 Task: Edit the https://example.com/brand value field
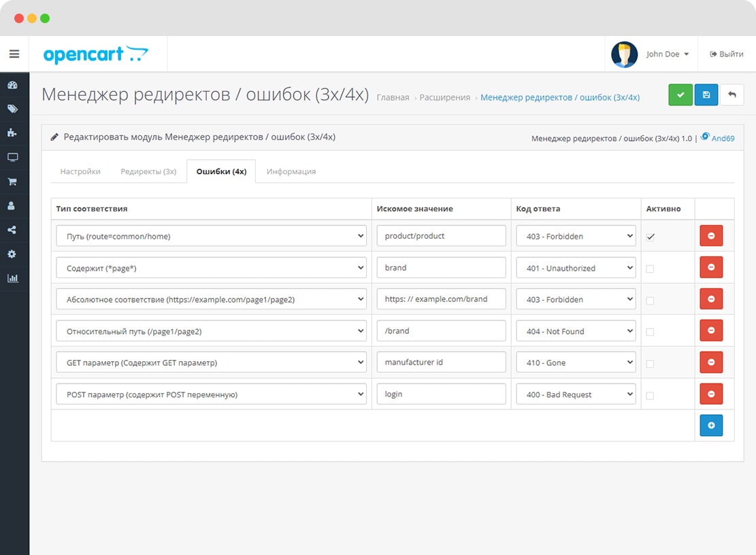pos(441,299)
